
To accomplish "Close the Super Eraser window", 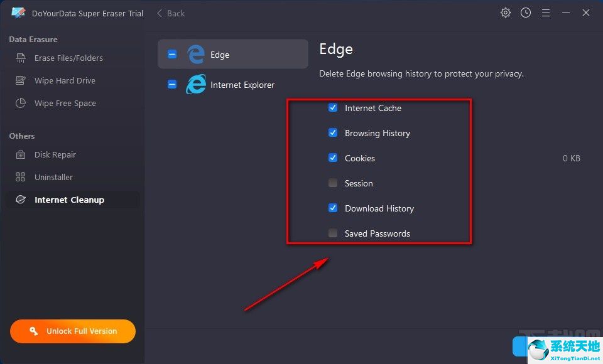I will point(585,13).
